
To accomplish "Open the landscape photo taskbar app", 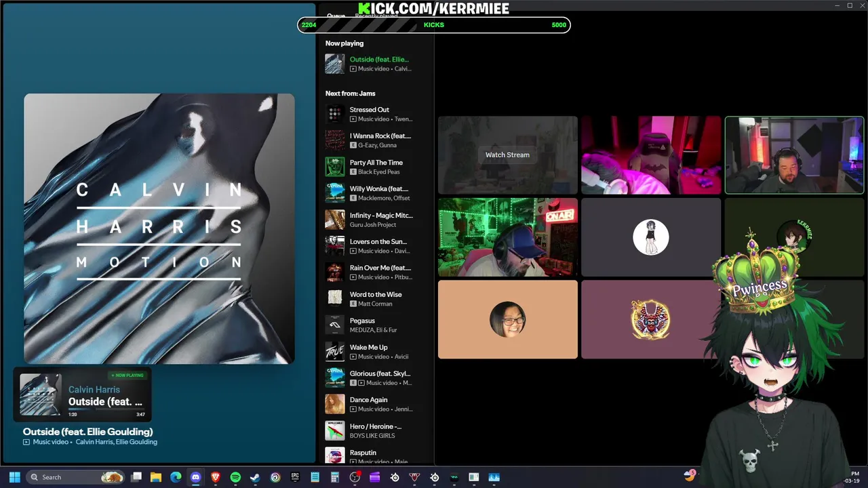I will [494, 477].
